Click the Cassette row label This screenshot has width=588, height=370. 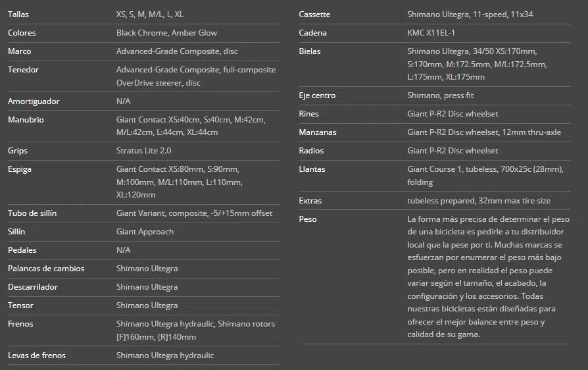point(314,14)
